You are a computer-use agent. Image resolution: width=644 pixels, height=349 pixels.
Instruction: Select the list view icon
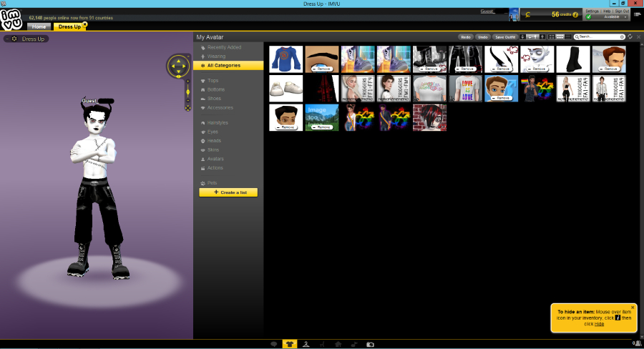[568, 36]
